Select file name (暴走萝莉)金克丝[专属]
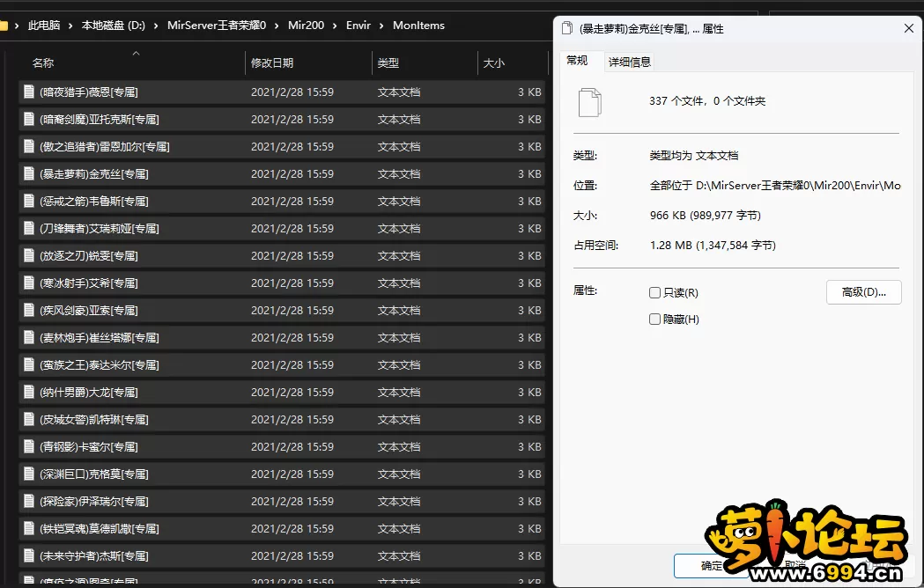Screen dimensions: 924x588 click(94, 173)
